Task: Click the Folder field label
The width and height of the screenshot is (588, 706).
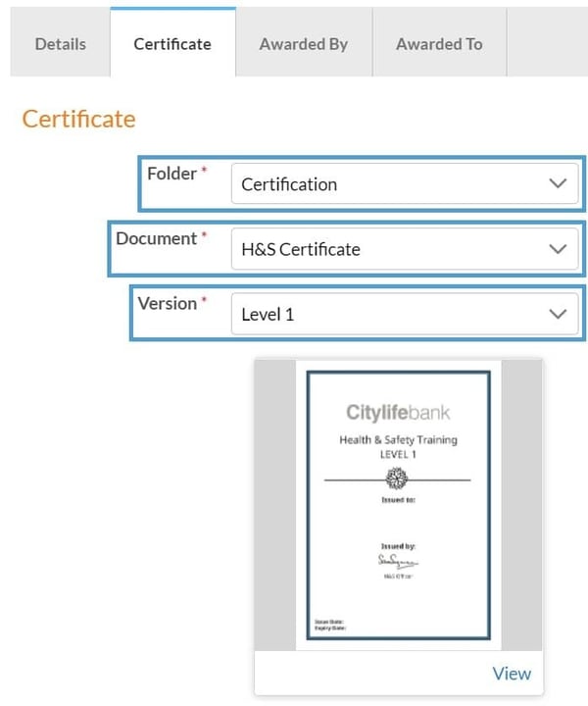Action: click(172, 174)
